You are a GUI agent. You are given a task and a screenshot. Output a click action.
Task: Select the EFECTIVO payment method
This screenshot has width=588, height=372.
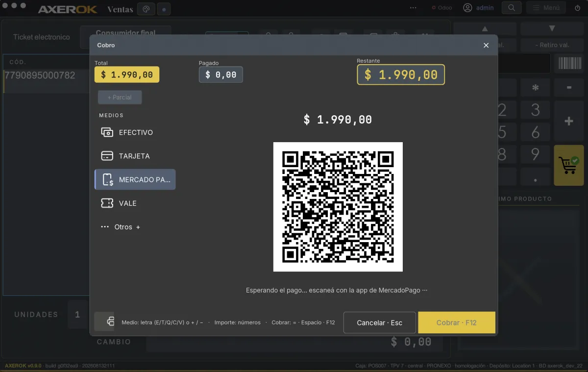tap(135, 132)
